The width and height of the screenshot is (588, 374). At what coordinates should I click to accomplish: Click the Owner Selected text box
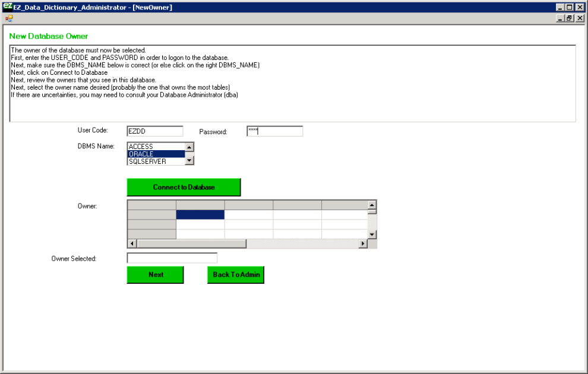[172, 258]
